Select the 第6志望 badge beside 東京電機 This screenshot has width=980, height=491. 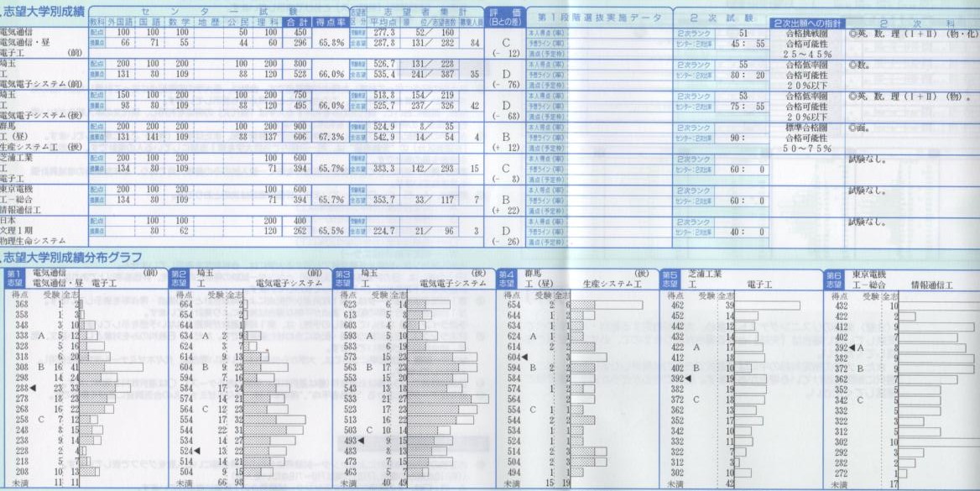(833, 278)
